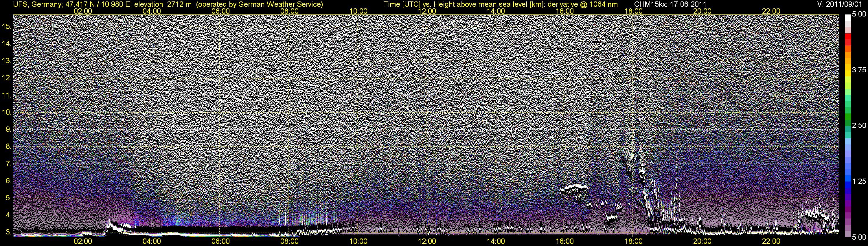This screenshot has width=868, height=246.
Task: Click the top axis '02:00' time label
Action: (x=82, y=11)
